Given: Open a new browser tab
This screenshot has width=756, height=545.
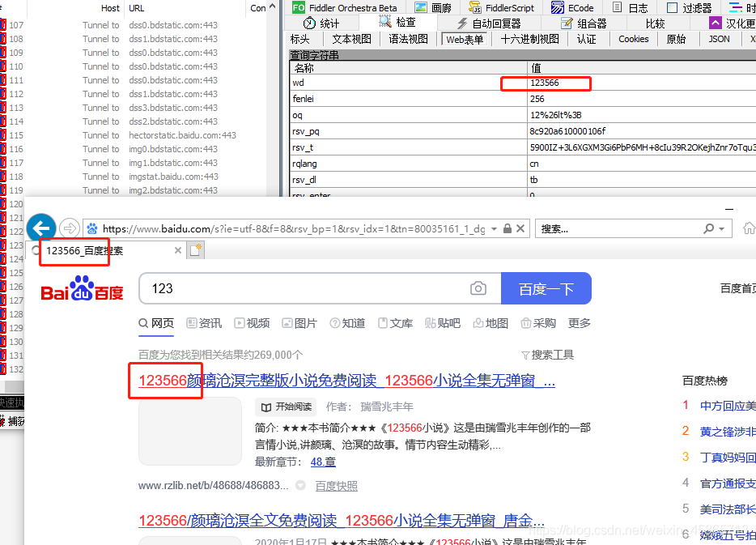Looking at the screenshot, I should (196, 250).
